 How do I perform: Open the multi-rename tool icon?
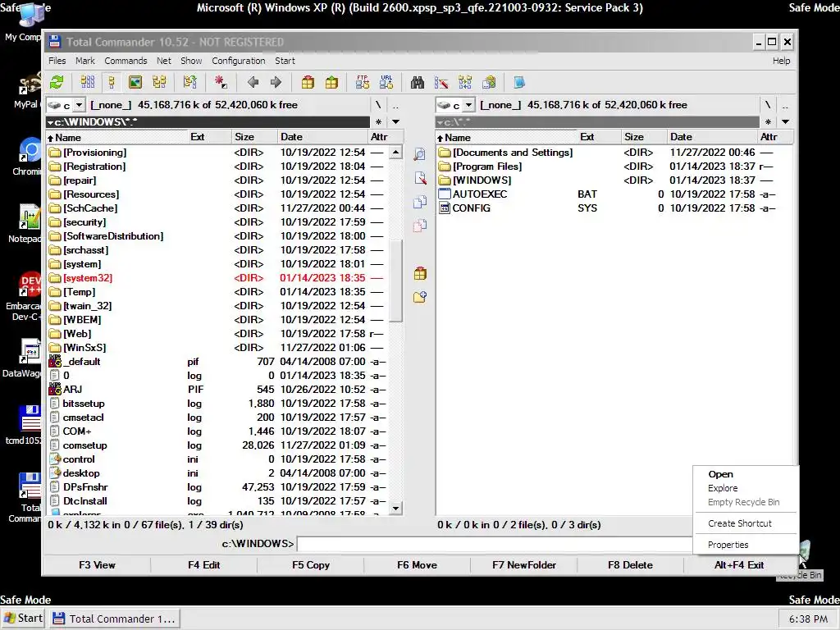coord(441,83)
